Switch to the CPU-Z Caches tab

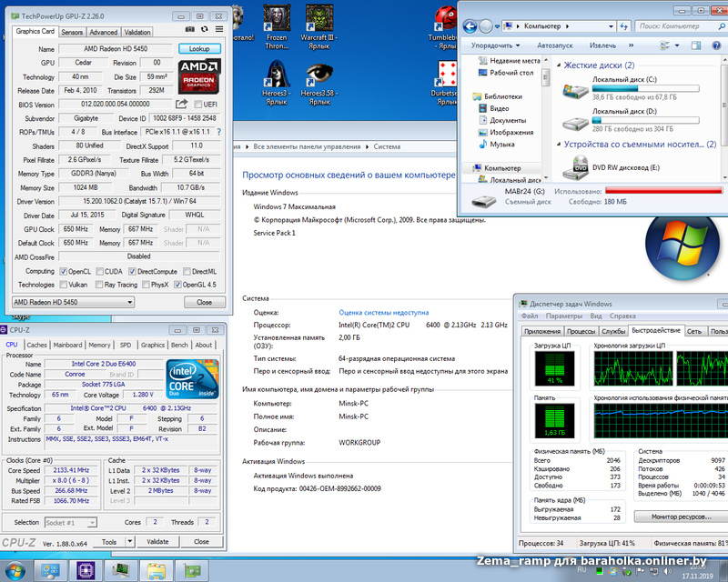(x=36, y=345)
